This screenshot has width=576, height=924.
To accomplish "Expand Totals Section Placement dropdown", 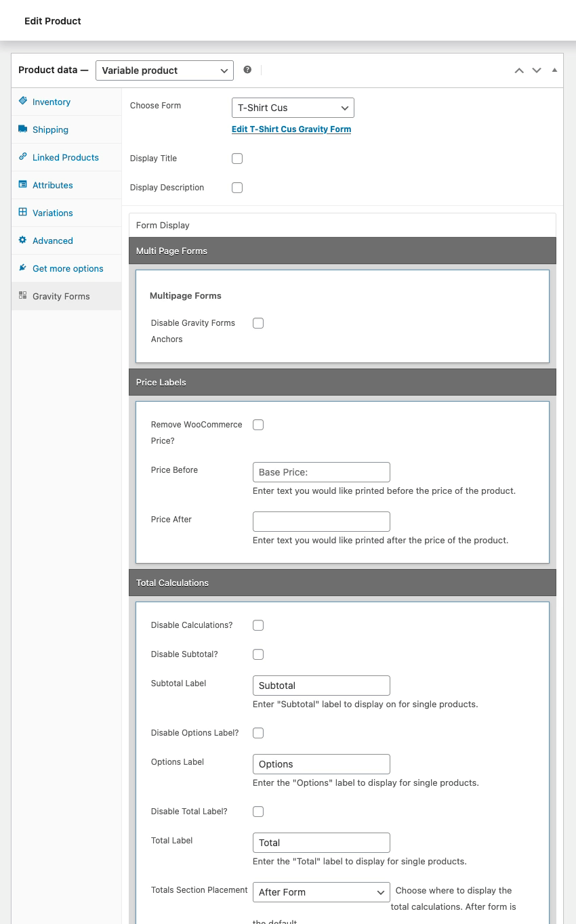I will tap(321, 892).
